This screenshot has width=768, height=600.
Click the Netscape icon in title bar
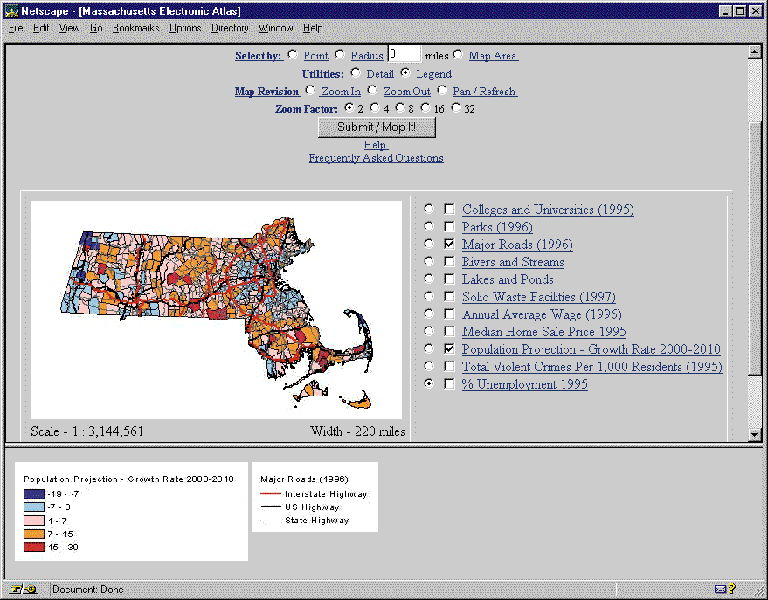tap(11, 10)
